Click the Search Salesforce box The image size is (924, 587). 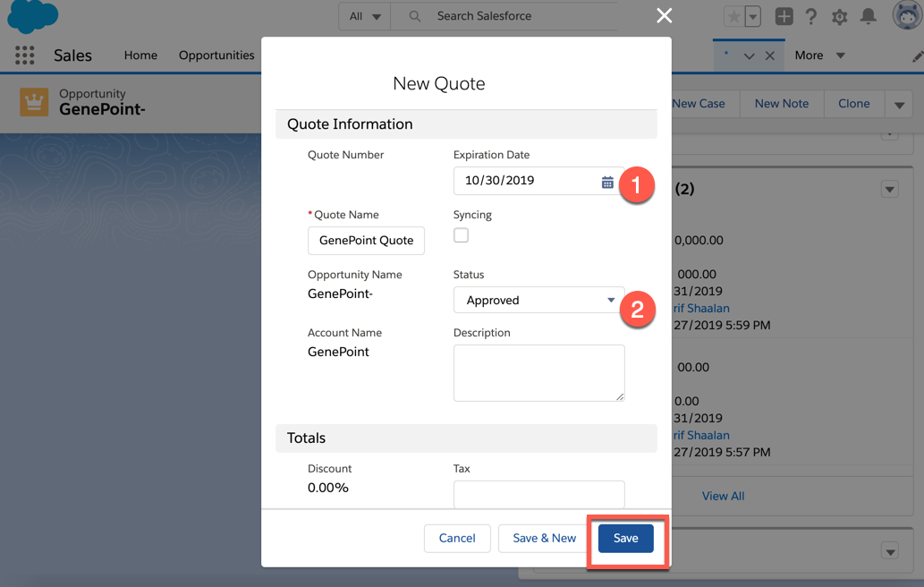point(505,16)
